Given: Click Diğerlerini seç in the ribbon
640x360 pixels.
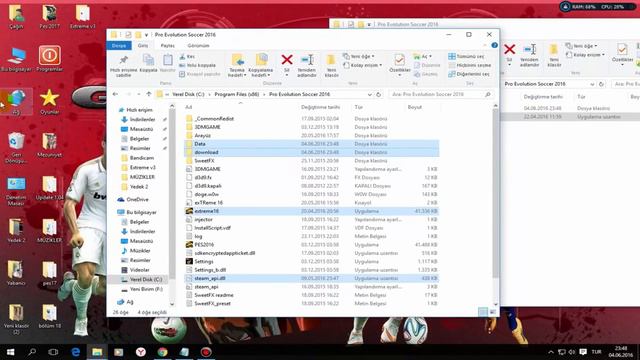Looking at the screenshot, I should coord(469,74).
